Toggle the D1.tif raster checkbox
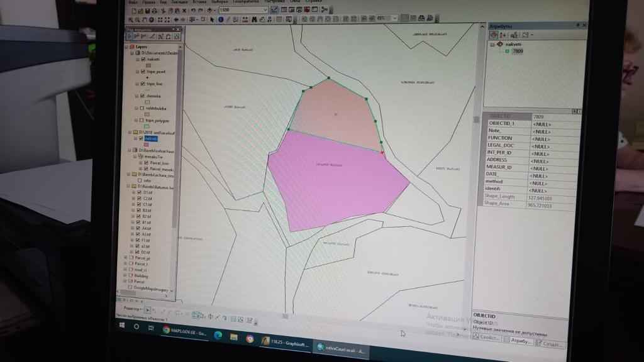644x362 pixels. pos(139,192)
